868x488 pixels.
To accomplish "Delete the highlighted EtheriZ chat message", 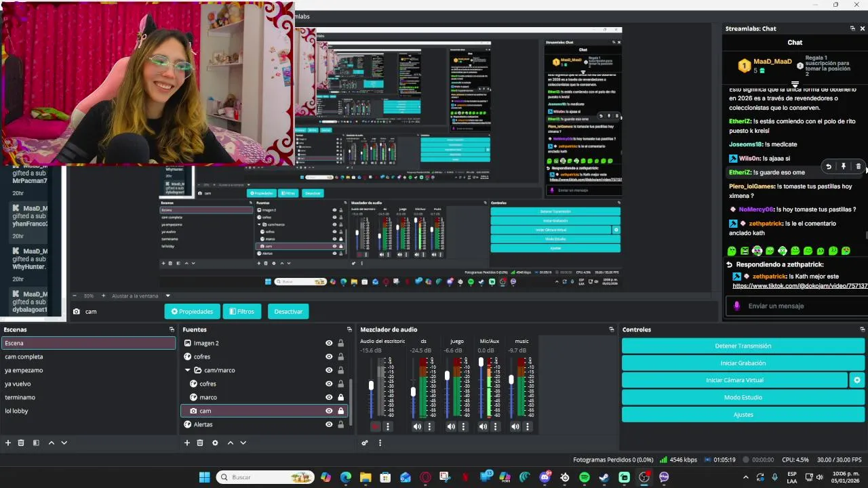I will point(859,167).
